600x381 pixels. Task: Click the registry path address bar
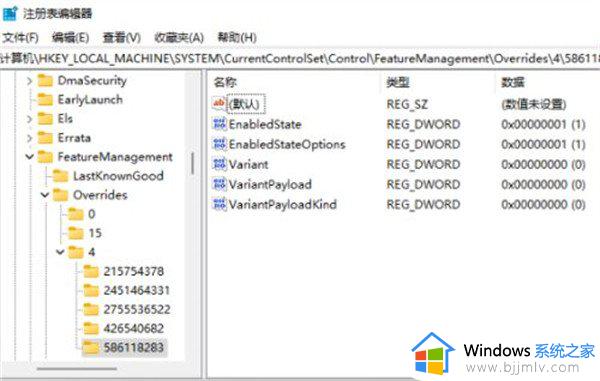click(x=300, y=59)
